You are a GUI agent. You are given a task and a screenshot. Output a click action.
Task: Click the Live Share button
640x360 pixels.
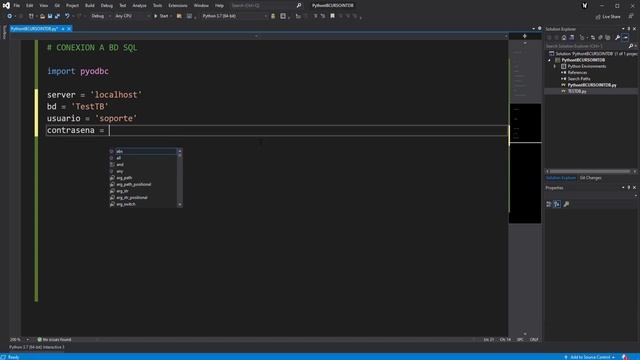[608, 17]
